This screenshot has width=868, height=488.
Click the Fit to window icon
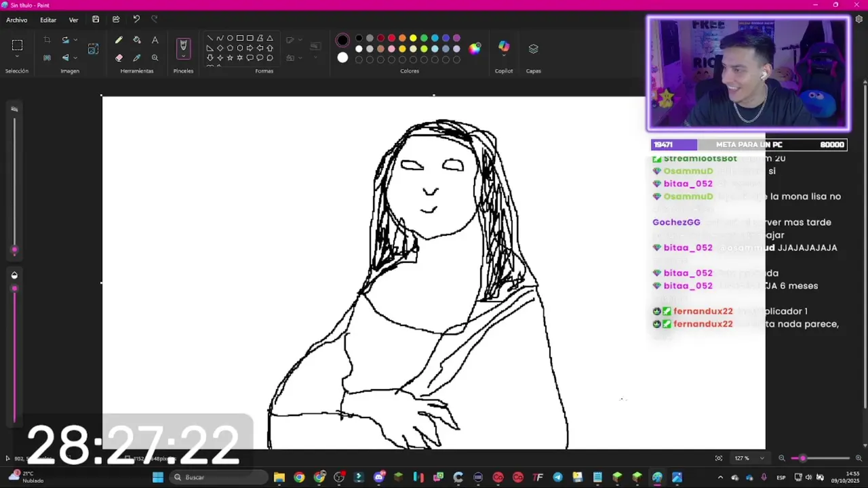coord(719,458)
